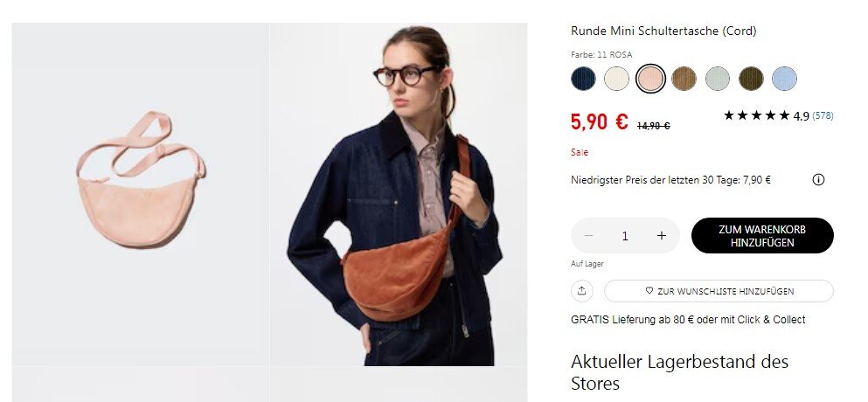Open the 578 reviews link

[823, 115]
